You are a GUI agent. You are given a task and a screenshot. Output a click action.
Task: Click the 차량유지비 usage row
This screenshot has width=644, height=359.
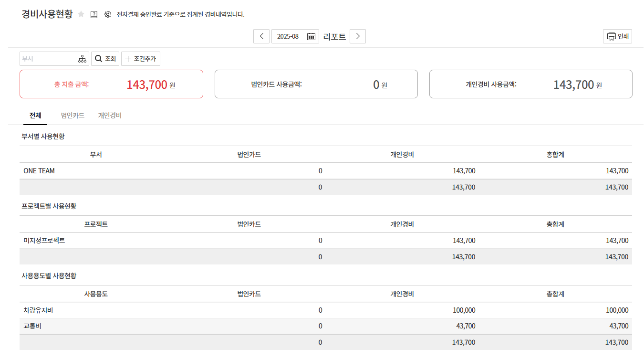38,310
